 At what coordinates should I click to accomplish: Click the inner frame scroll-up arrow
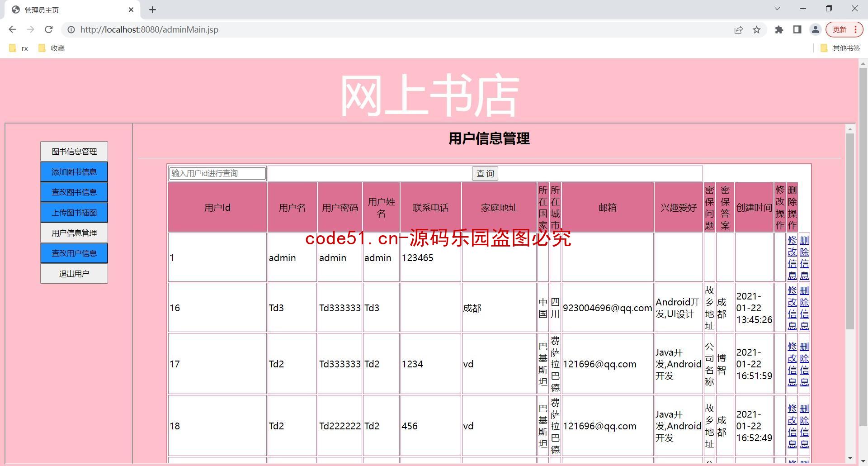[850, 129]
